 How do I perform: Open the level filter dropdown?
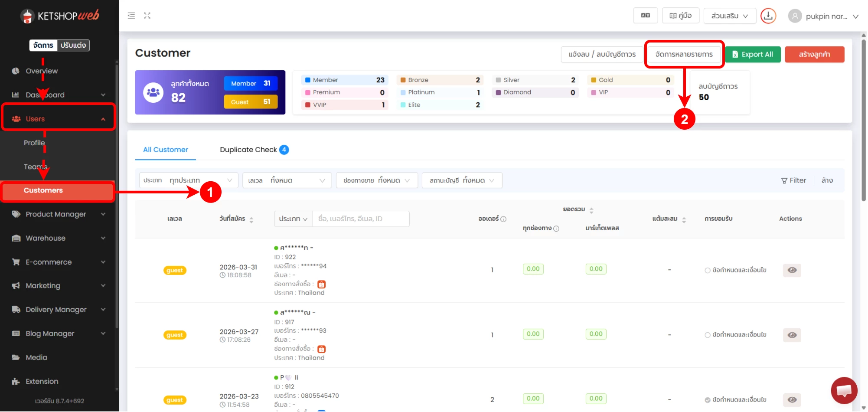click(x=287, y=180)
